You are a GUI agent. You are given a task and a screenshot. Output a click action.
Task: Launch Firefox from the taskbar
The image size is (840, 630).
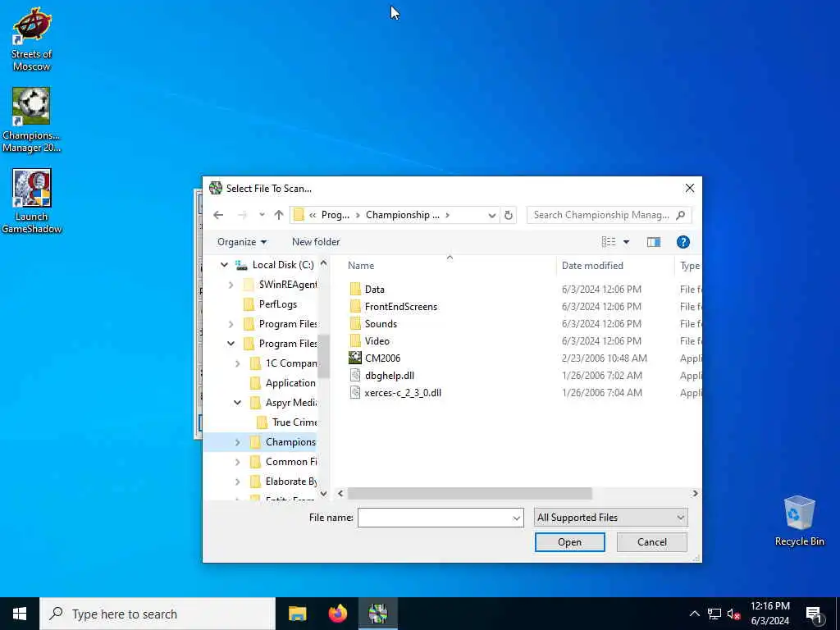[337, 614]
